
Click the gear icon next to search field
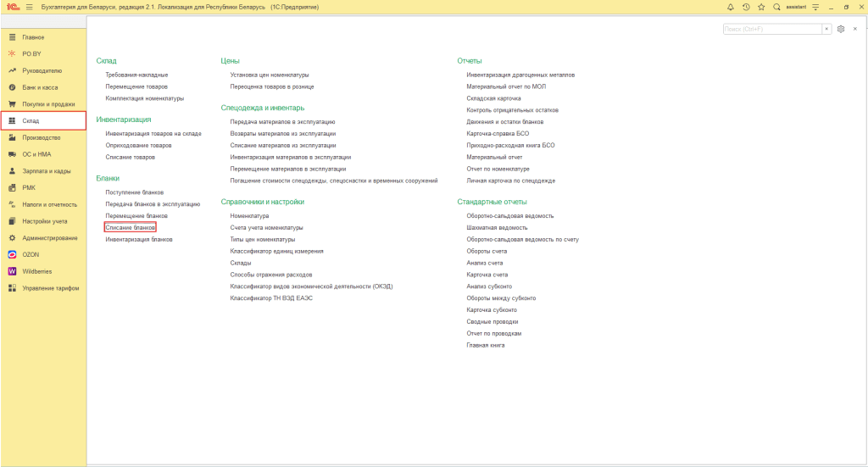pos(841,29)
